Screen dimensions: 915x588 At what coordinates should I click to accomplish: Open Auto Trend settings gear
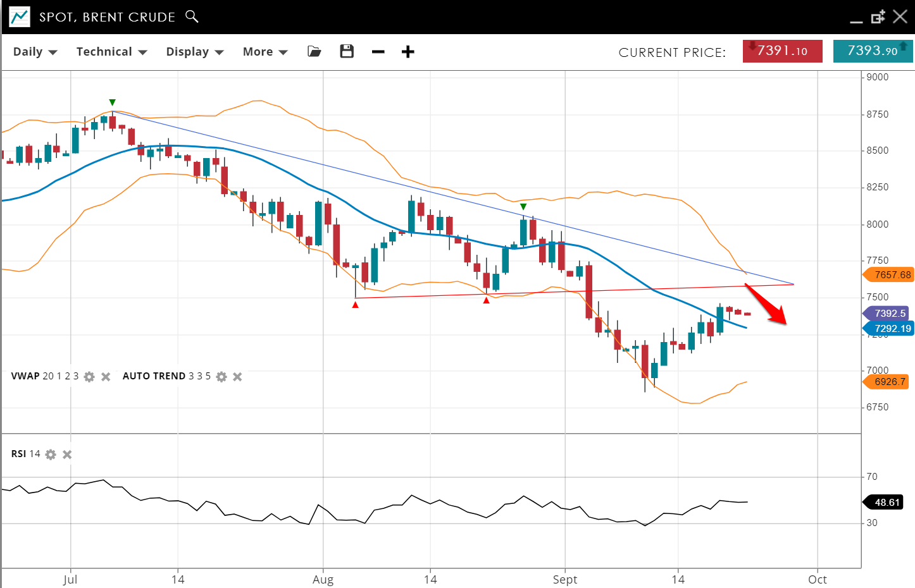click(x=221, y=377)
